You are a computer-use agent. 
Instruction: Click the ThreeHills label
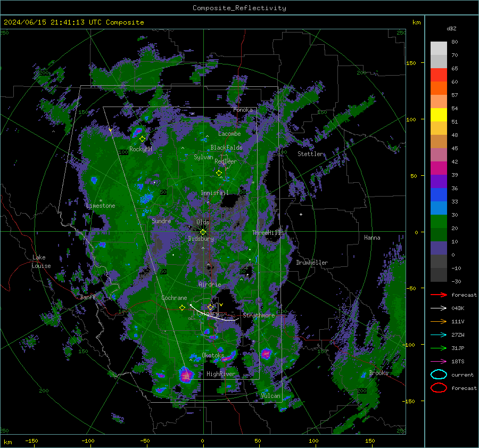tap(268, 233)
